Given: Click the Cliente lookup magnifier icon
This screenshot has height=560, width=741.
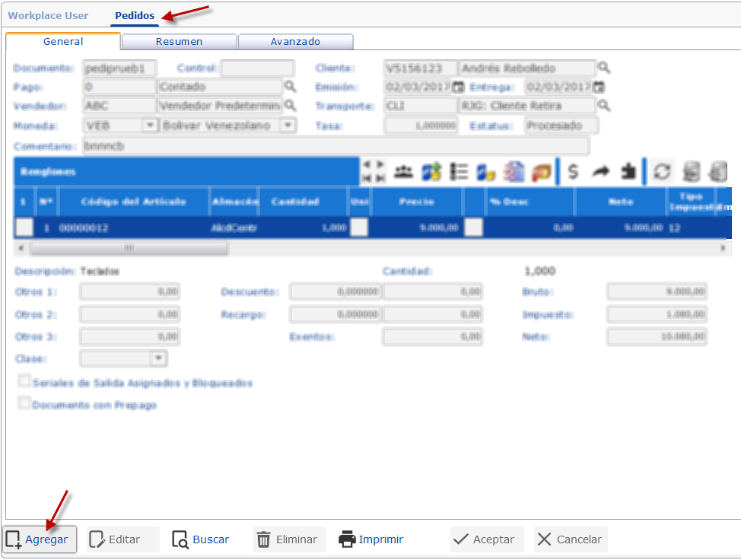Looking at the screenshot, I should pos(603,68).
